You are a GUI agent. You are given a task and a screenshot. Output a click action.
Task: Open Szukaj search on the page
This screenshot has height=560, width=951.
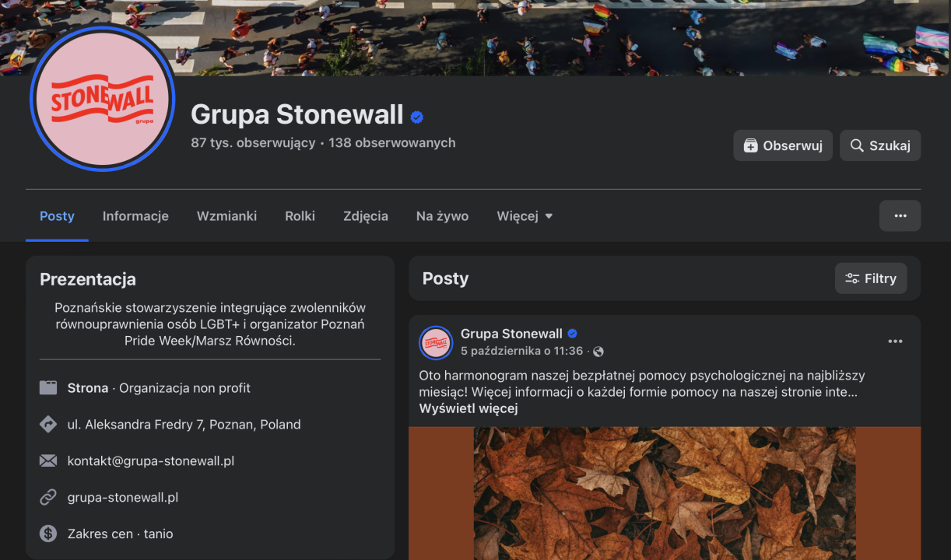click(880, 145)
